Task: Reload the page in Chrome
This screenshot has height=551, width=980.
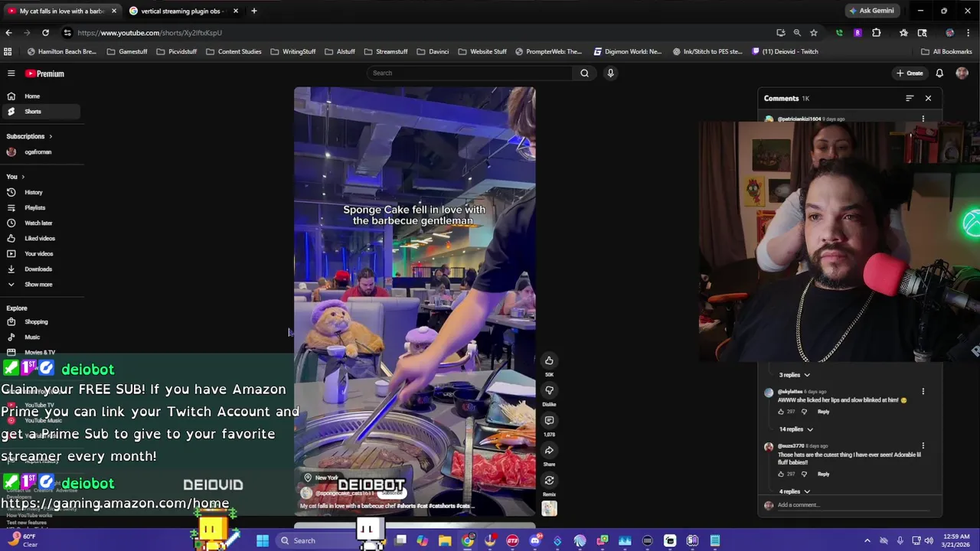Action: (45, 33)
